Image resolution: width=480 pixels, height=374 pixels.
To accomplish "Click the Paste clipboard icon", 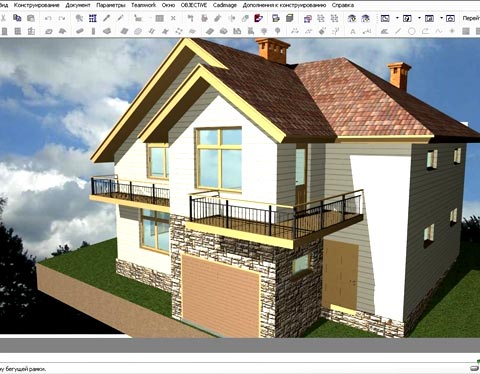I will 31,18.
